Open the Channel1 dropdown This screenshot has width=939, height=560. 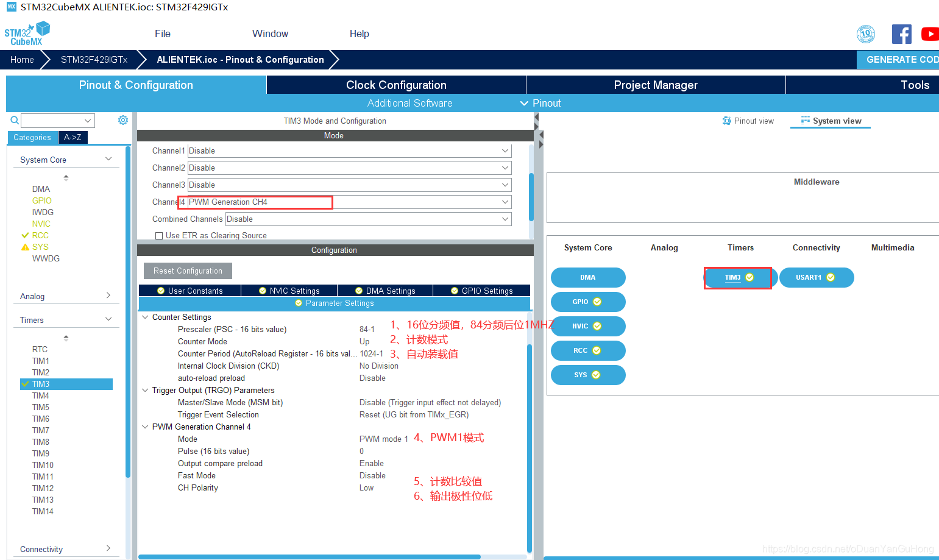pos(349,151)
